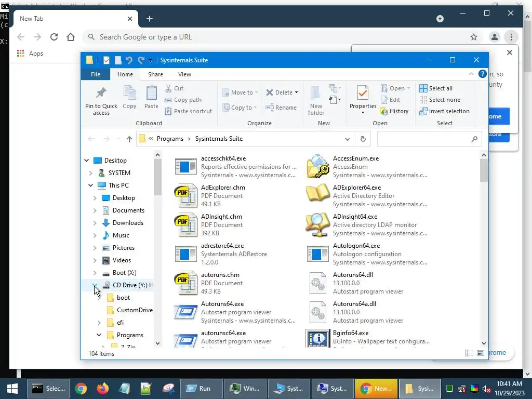This screenshot has width=532, height=399.
Task: Collapse the Programs folder tree node
Action: pyautogui.click(x=99, y=335)
